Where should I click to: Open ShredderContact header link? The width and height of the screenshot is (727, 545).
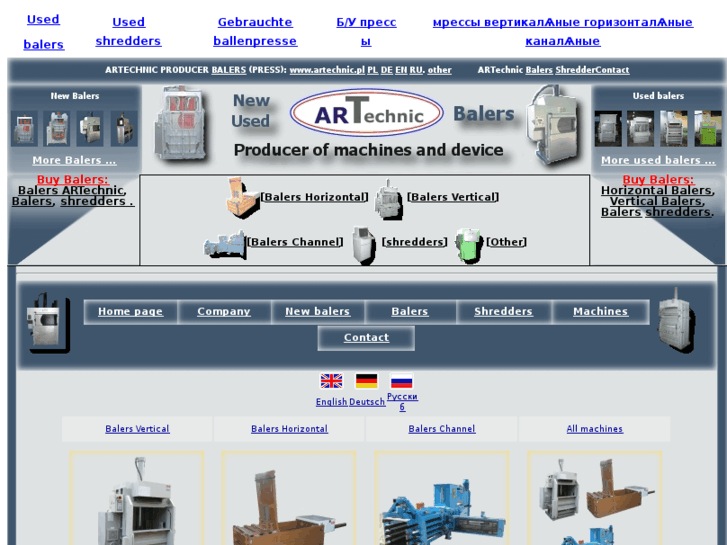tap(592, 70)
